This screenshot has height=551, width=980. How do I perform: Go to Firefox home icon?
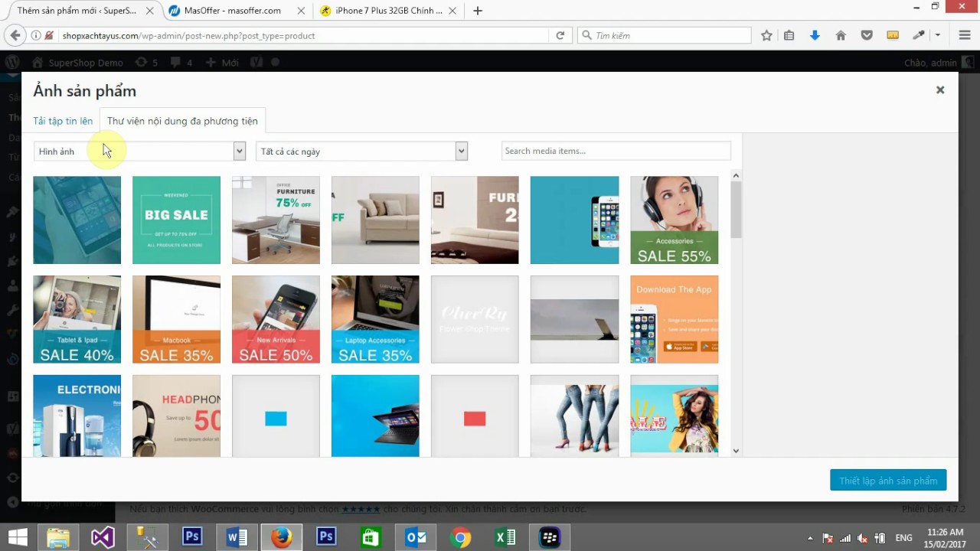(x=841, y=35)
